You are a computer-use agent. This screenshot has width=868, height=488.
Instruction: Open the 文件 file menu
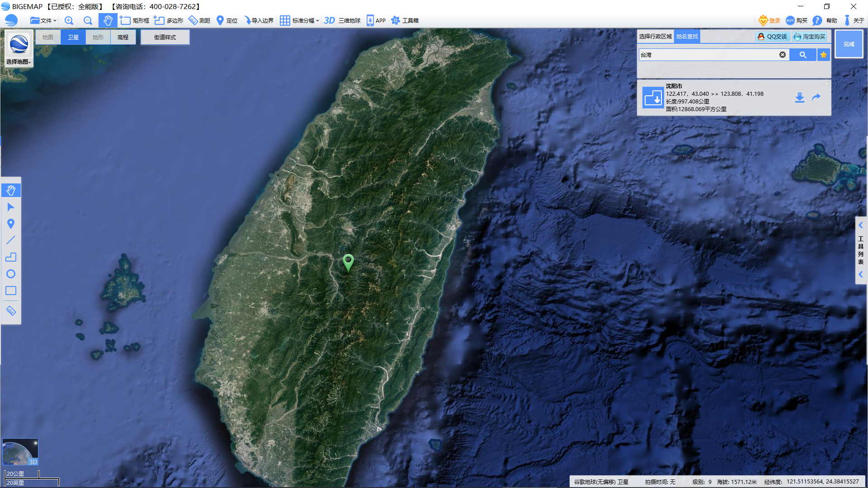(x=43, y=20)
